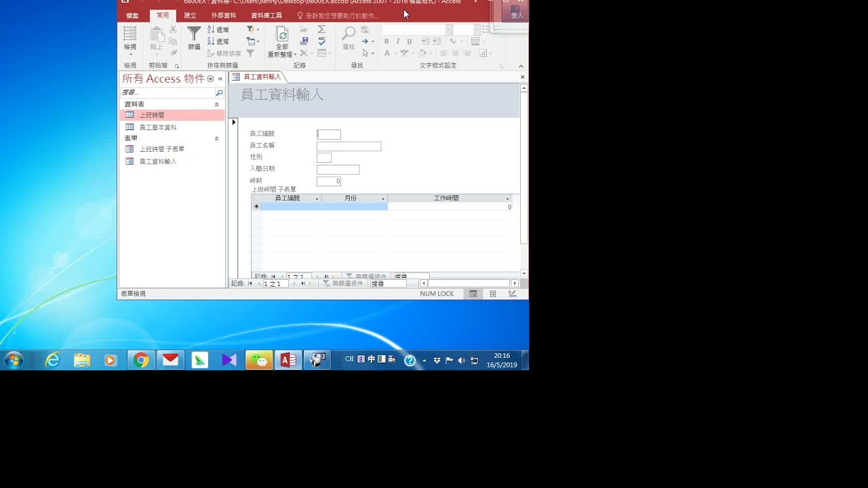868x488 pixels.
Task: Click the replace icon in 尋找 group
Action: (365, 30)
